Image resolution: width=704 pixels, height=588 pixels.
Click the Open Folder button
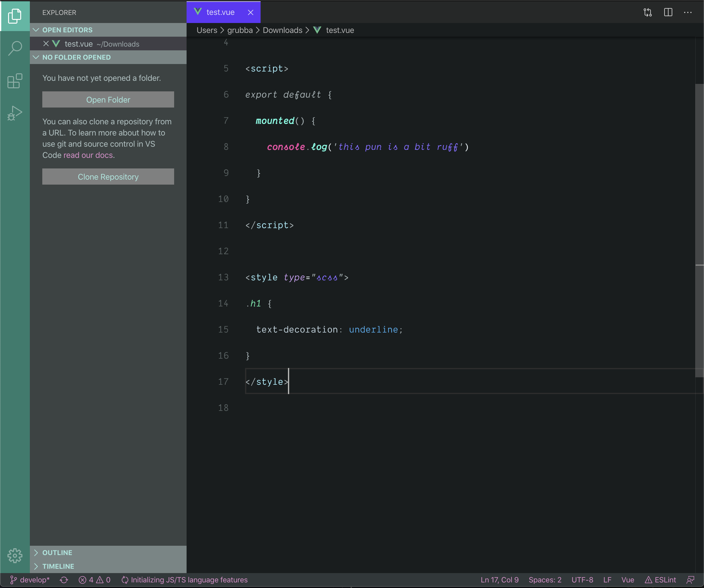108,99
